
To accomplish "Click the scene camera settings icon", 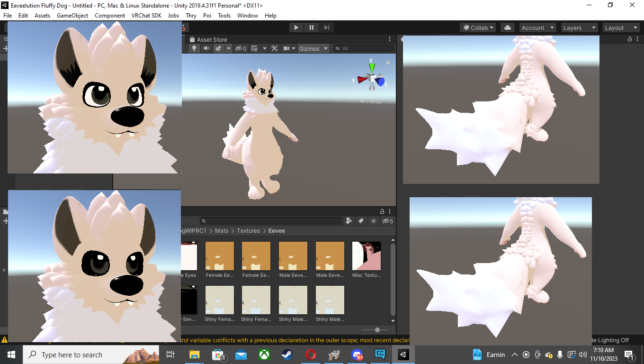I will click(x=286, y=48).
